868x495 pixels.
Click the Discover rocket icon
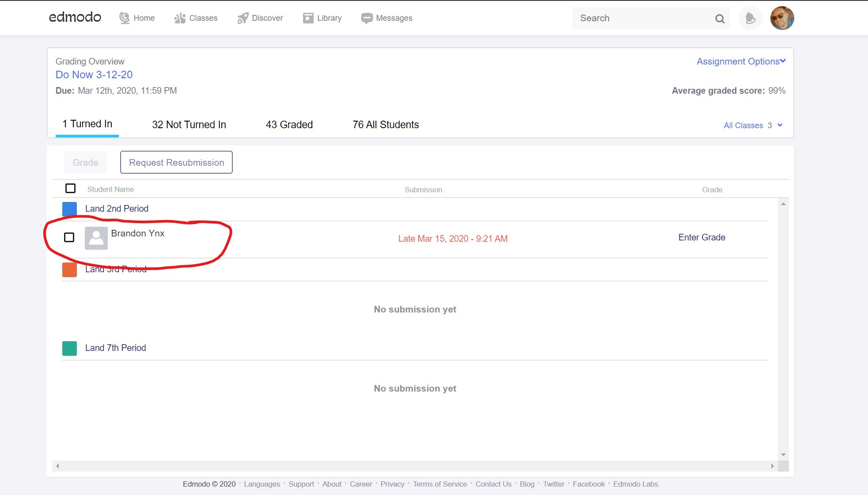tap(243, 18)
